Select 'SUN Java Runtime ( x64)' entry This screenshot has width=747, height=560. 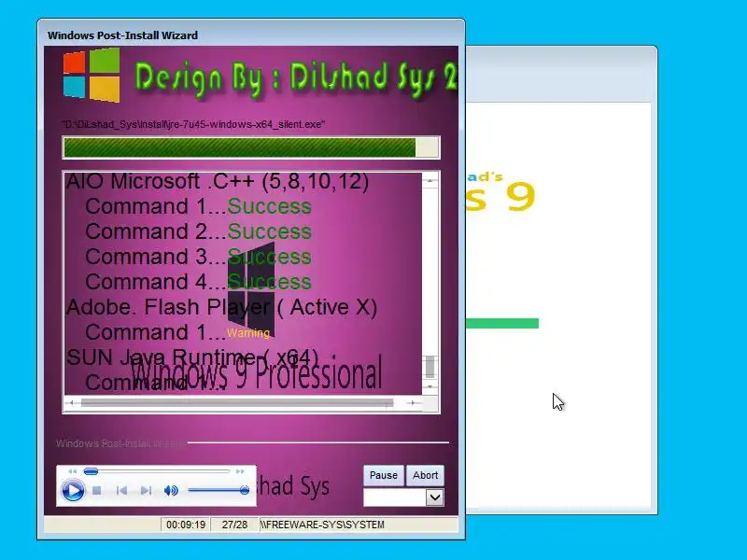[x=192, y=357]
